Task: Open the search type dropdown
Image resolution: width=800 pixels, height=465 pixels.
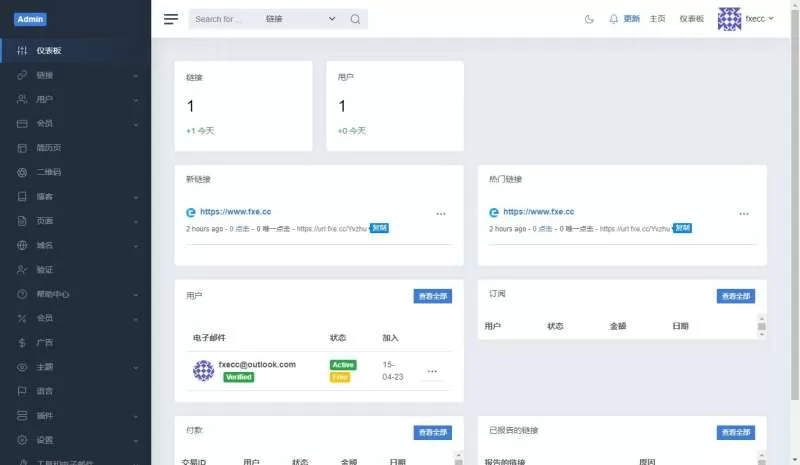Action: click(301, 19)
